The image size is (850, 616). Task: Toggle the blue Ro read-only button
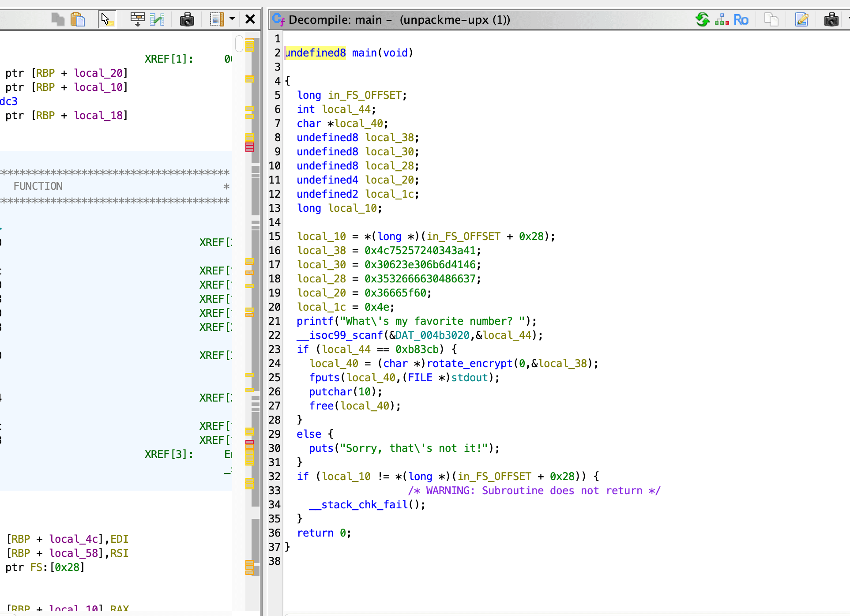click(x=741, y=20)
